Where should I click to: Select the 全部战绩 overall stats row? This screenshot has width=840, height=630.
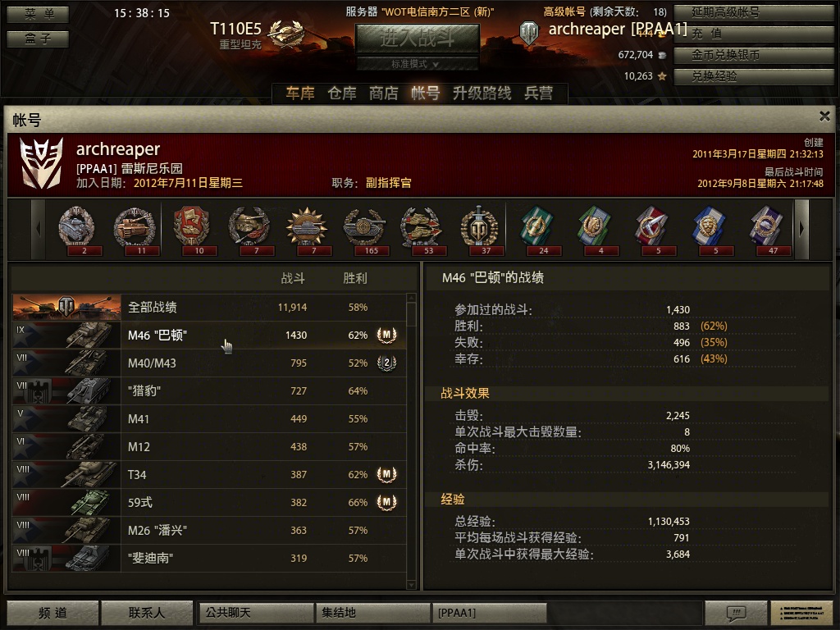point(209,308)
